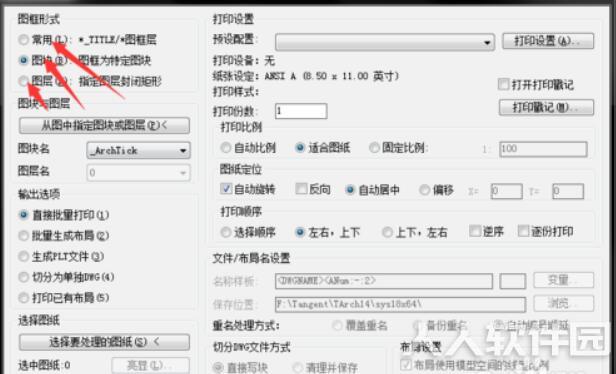Image resolution: width=616 pixels, height=374 pixels.
Task: Click the 打印份数 input field
Action: [x=301, y=111]
